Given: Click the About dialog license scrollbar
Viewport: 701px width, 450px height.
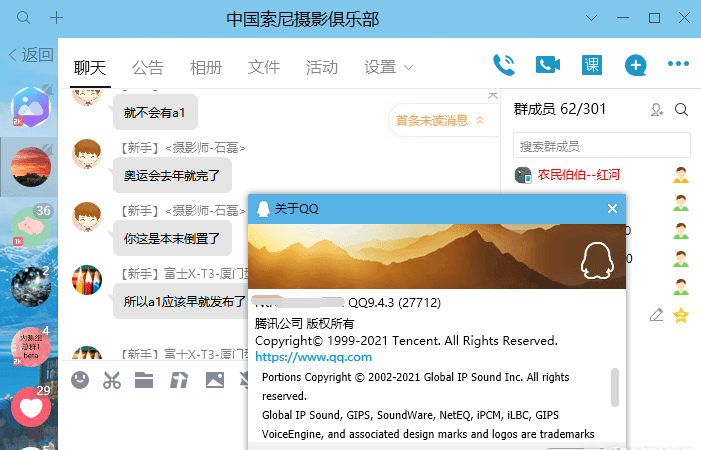Looking at the screenshot, I should (x=615, y=387).
